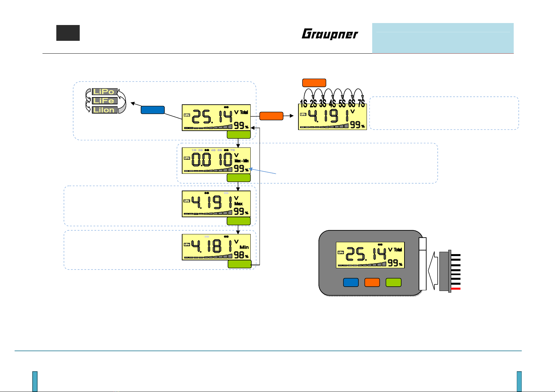Click the 1S cell label
The image size is (555, 392).
304,104
